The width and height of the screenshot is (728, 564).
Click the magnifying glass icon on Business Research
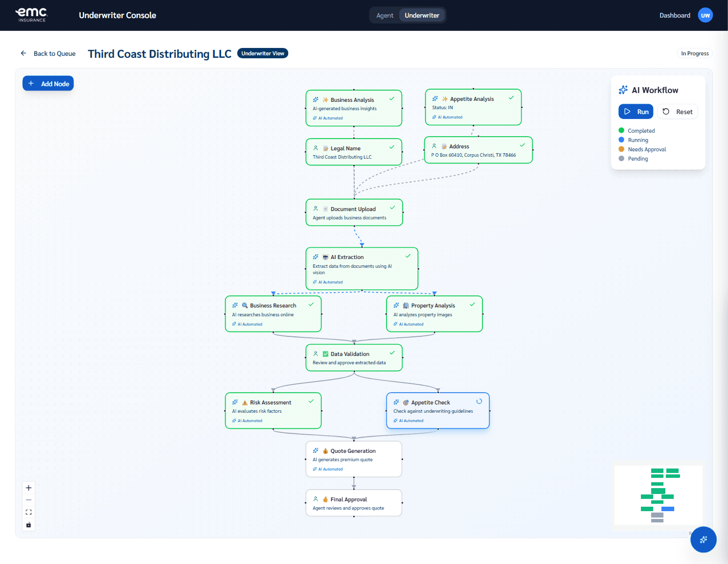point(245,305)
